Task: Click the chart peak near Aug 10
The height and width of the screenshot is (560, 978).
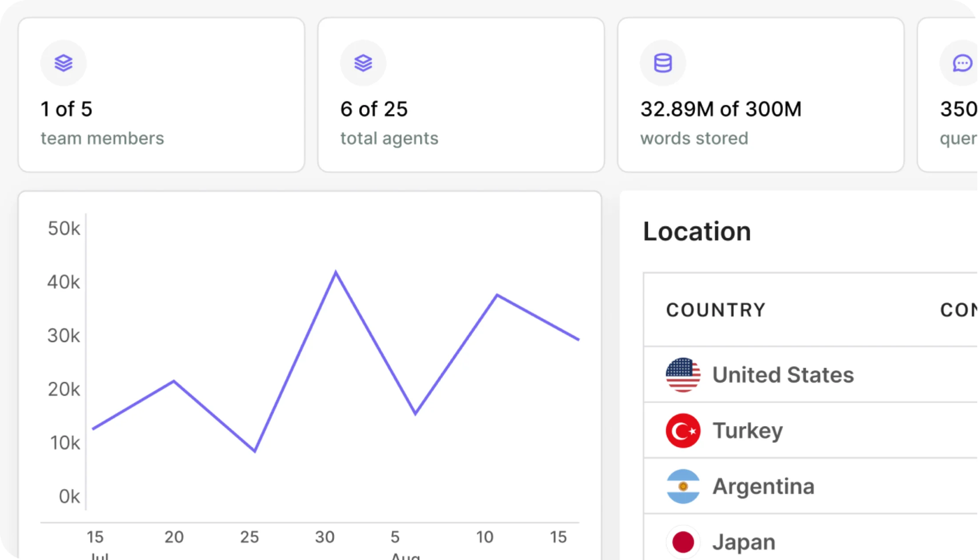Action: coord(497,295)
